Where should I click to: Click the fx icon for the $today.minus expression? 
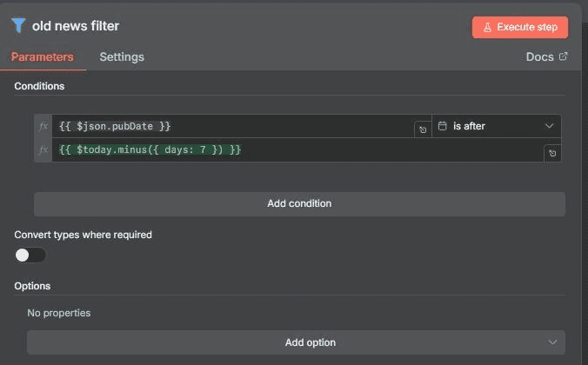43,150
